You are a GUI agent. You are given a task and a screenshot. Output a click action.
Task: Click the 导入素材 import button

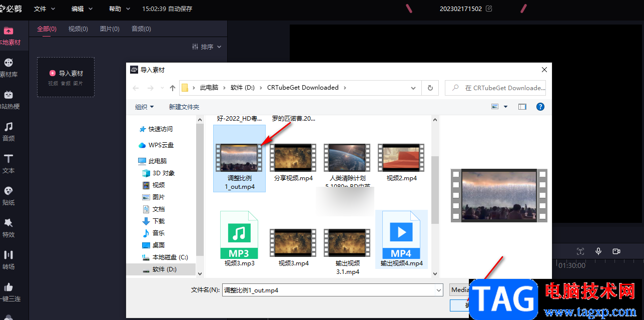[x=66, y=77]
